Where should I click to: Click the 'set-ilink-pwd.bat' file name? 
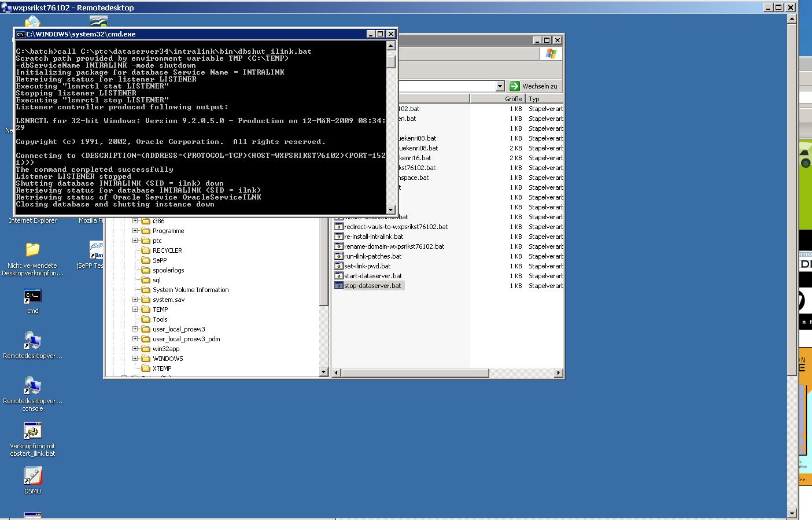click(x=367, y=266)
